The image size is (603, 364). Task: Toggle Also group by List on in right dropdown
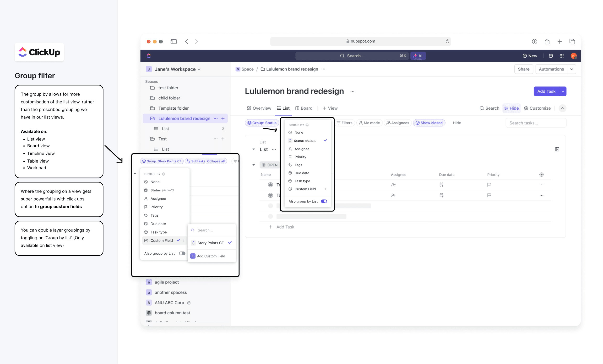pyautogui.click(x=324, y=201)
